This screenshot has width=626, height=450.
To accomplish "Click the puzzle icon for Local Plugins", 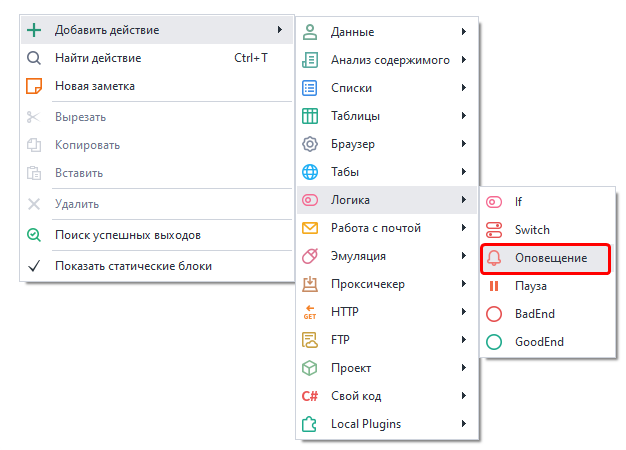I will 310,424.
